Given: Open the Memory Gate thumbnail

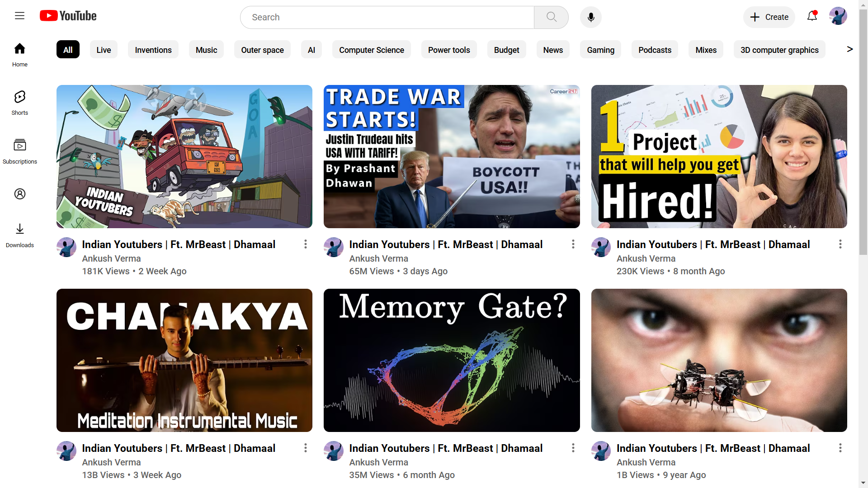Looking at the screenshot, I should pos(452,360).
